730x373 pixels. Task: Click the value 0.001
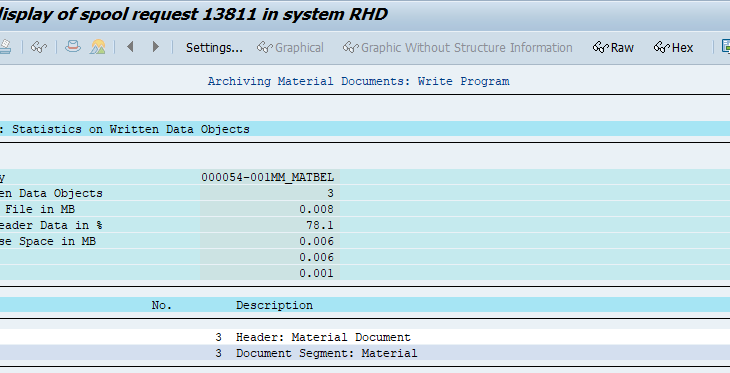point(317,273)
